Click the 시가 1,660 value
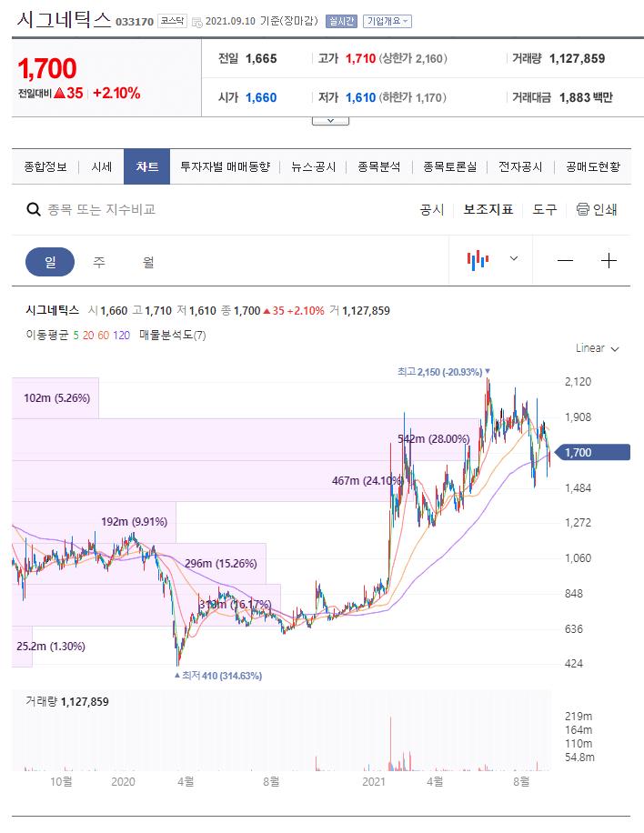The height and width of the screenshot is (833, 644). coord(261,97)
